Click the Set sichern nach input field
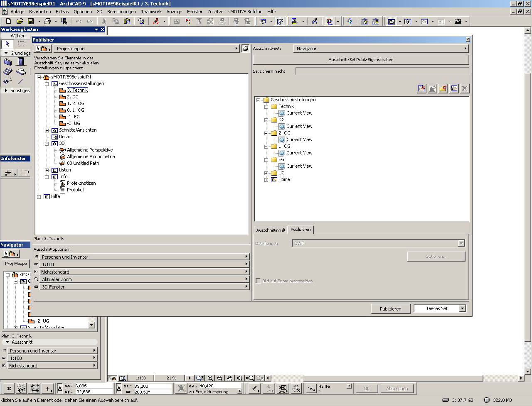The height and width of the screenshot is (406, 532). 382,71
